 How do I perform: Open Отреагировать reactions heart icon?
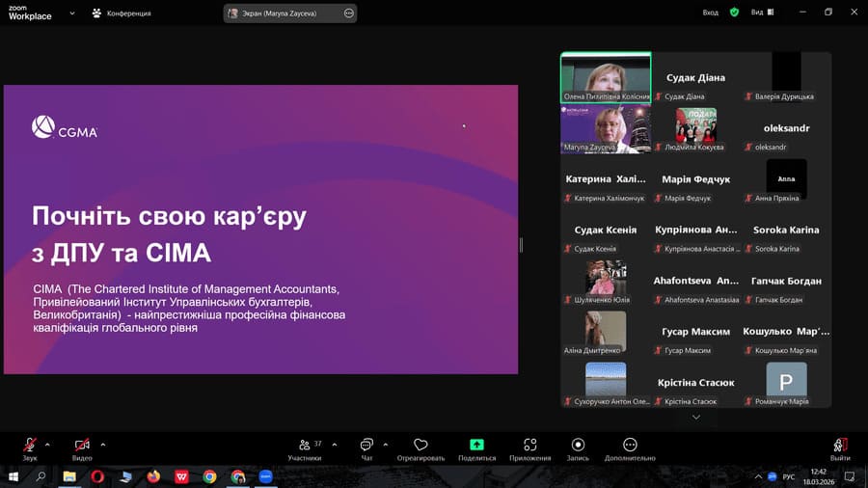click(420, 445)
